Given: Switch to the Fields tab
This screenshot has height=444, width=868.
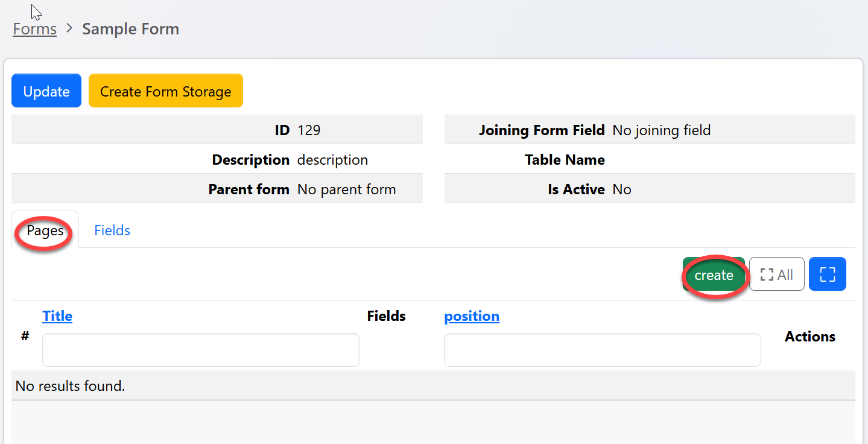Looking at the screenshot, I should click(x=112, y=230).
